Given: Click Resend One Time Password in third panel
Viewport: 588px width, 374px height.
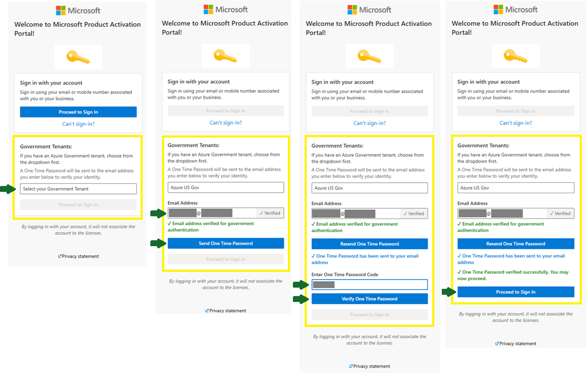Looking at the screenshot, I should (x=370, y=244).
